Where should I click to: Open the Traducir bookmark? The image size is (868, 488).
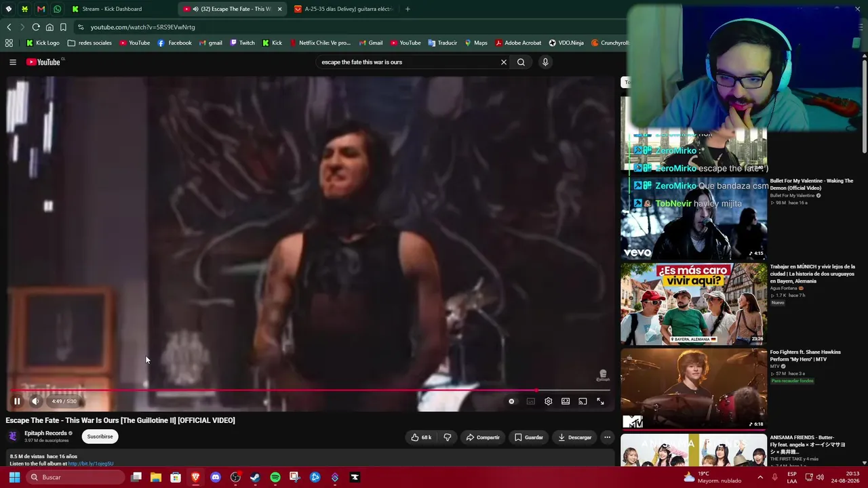click(442, 43)
